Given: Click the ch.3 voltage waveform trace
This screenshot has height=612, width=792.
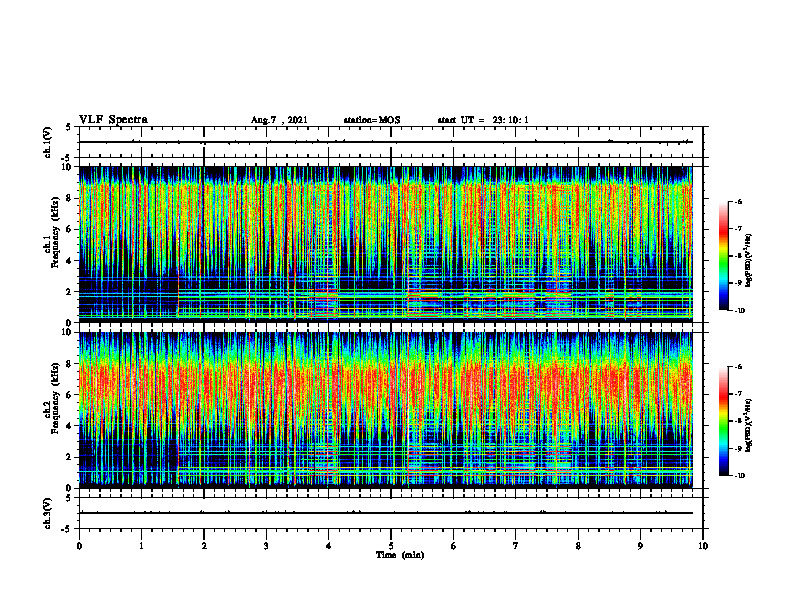Looking at the screenshot, I should tap(385, 513).
